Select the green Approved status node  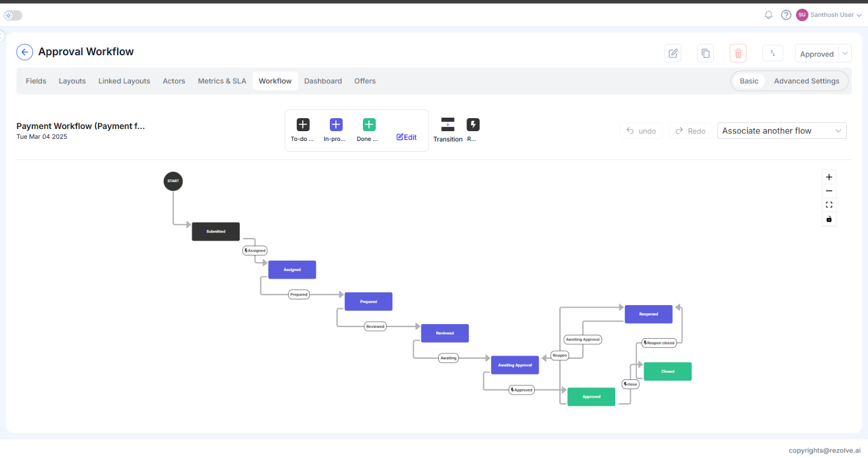coord(591,397)
